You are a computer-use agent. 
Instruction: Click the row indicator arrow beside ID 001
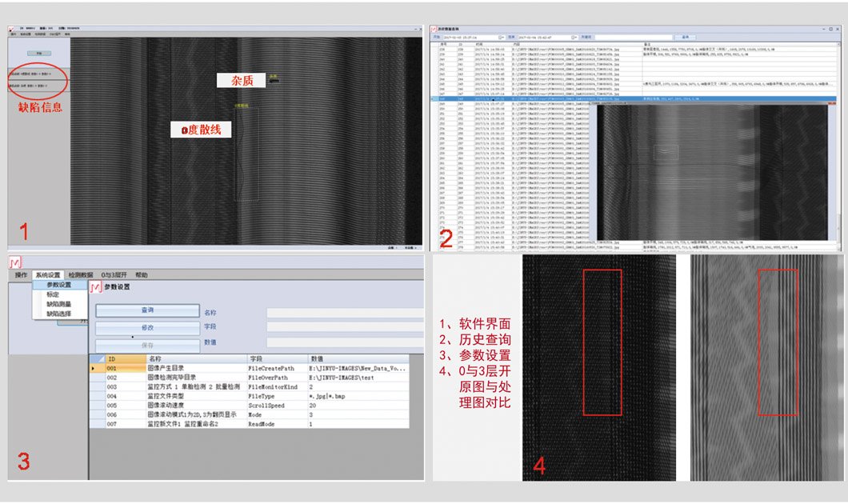point(95,369)
